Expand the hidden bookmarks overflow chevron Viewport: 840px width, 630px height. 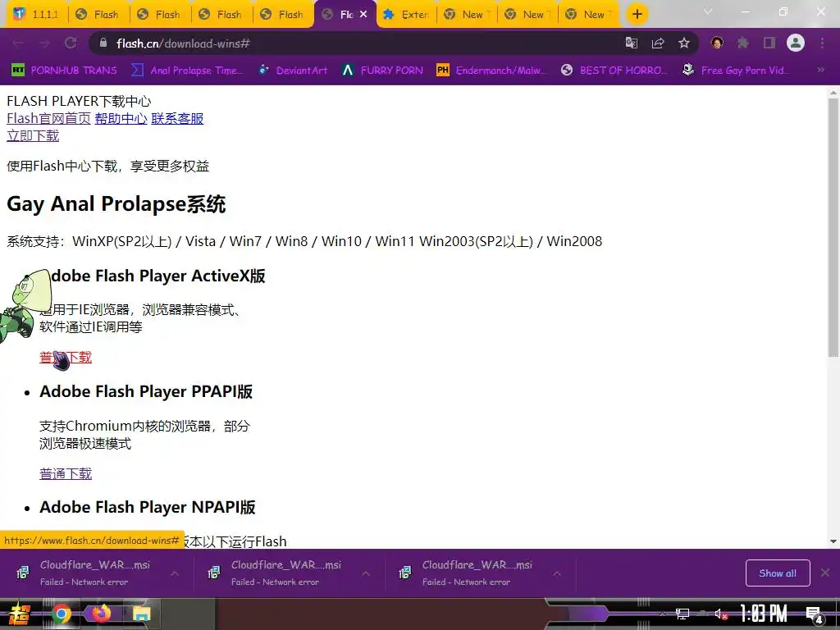pos(820,70)
